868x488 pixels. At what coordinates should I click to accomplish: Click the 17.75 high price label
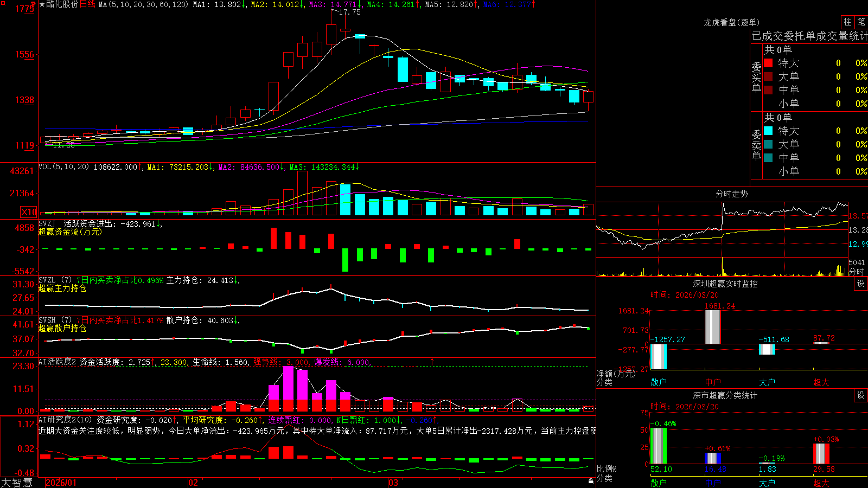tap(350, 12)
